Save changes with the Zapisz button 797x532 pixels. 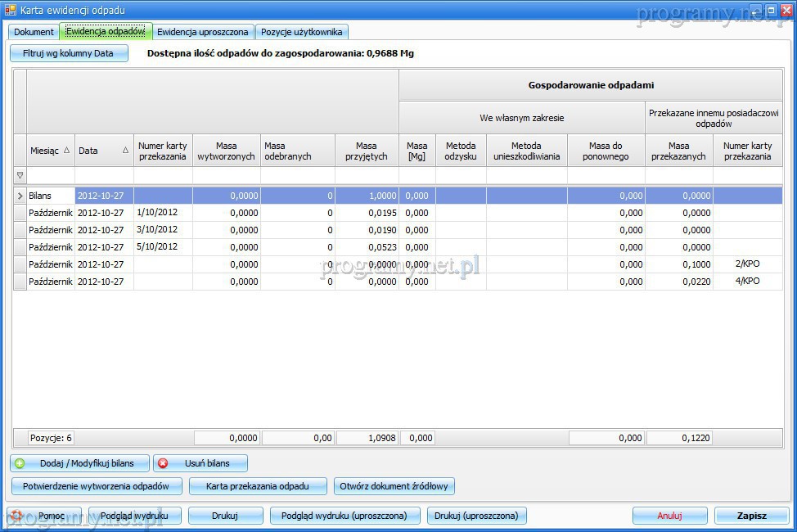[x=751, y=516]
